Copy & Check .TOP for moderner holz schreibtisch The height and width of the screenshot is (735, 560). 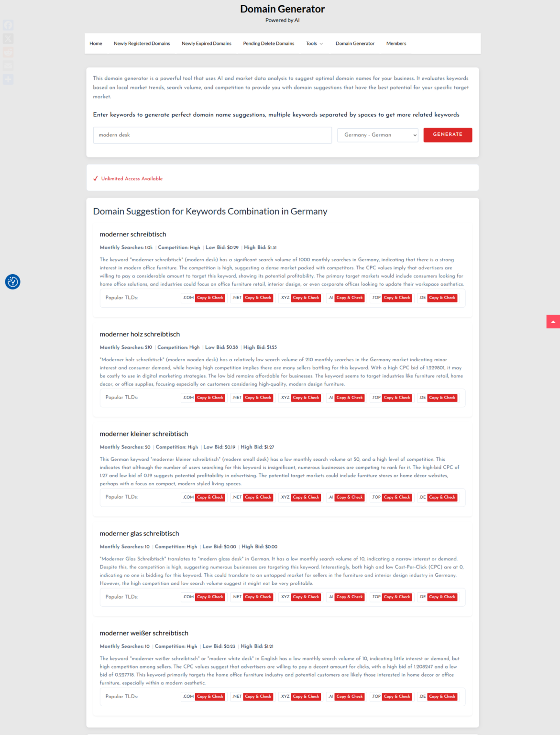point(397,398)
